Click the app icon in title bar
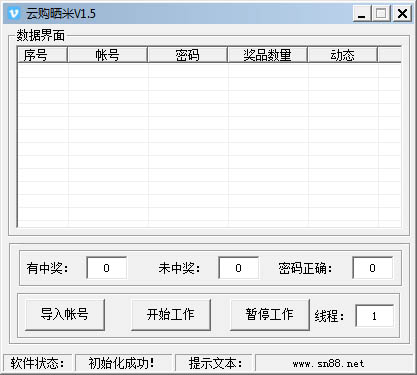Image resolution: width=417 pixels, height=375 pixels. (x=14, y=14)
